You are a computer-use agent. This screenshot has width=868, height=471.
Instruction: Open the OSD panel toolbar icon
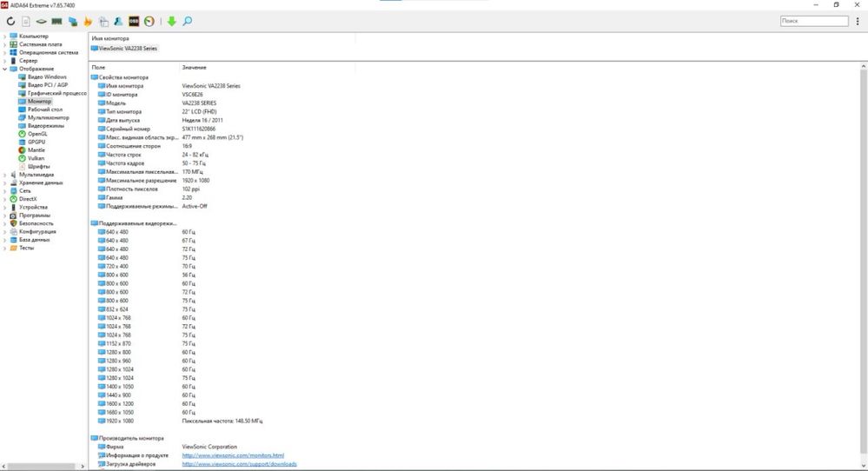point(134,21)
